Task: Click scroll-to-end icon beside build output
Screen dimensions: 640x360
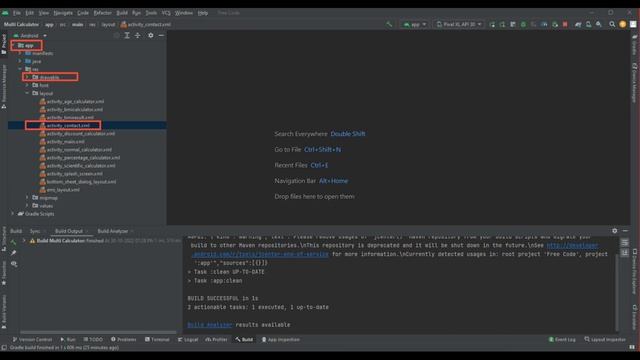Action: pyautogui.click(x=625, y=253)
